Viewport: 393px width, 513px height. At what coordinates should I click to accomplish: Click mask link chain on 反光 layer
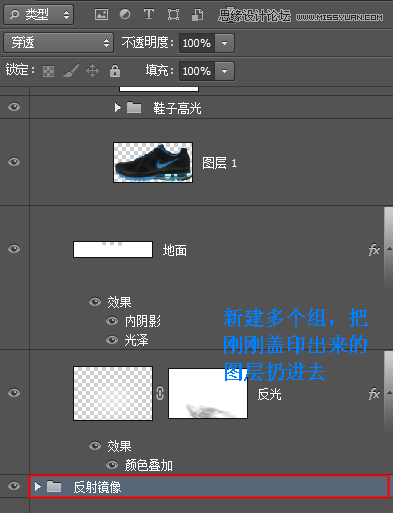(x=160, y=393)
